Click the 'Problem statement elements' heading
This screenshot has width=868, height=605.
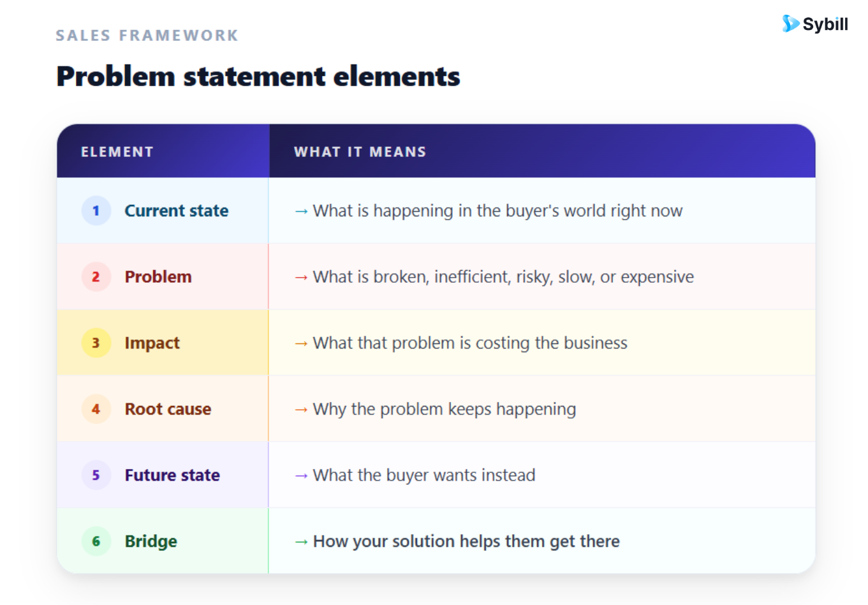point(258,77)
